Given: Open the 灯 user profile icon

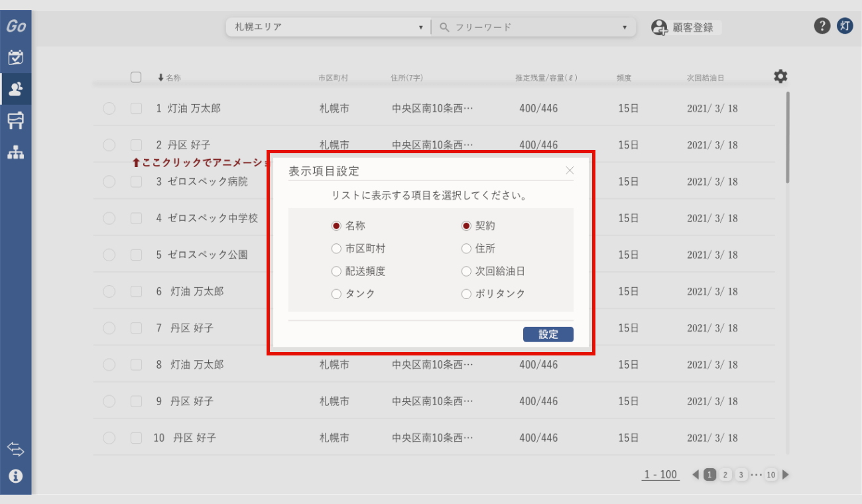Looking at the screenshot, I should pos(845,26).
